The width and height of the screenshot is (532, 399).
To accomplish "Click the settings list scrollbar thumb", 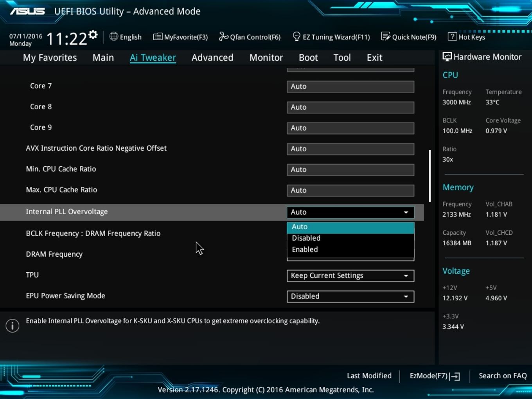I will (430, 176).
